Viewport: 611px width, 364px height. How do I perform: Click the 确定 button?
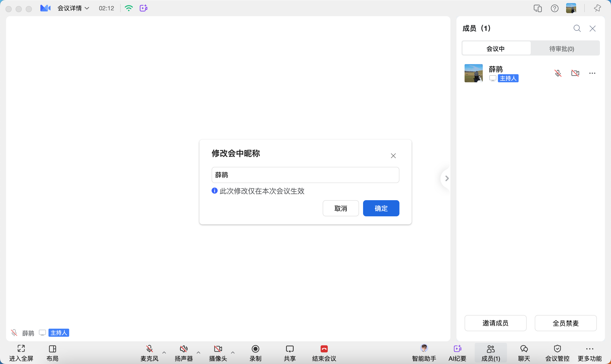381,208
